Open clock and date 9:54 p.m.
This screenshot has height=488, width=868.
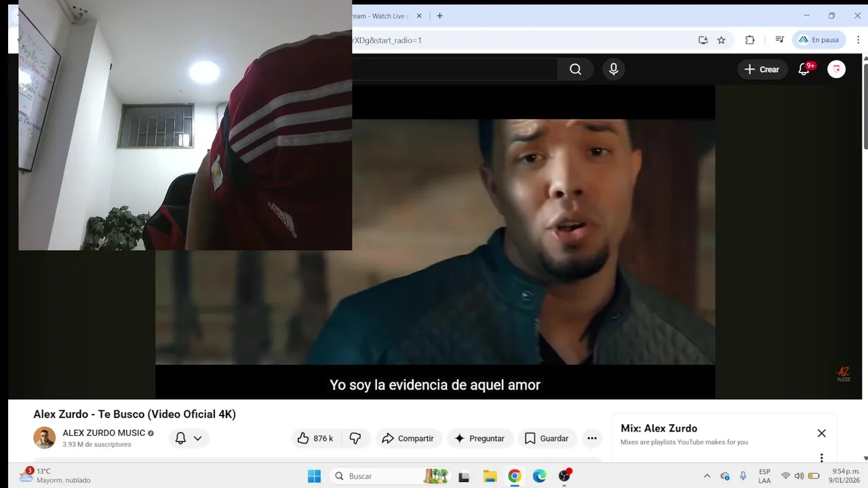coord(844,476)
